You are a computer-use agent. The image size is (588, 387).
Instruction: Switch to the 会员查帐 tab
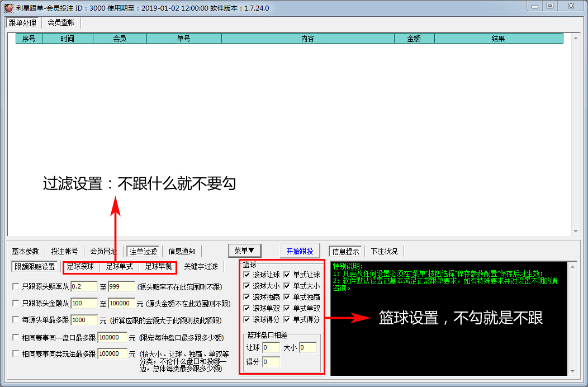61,23
